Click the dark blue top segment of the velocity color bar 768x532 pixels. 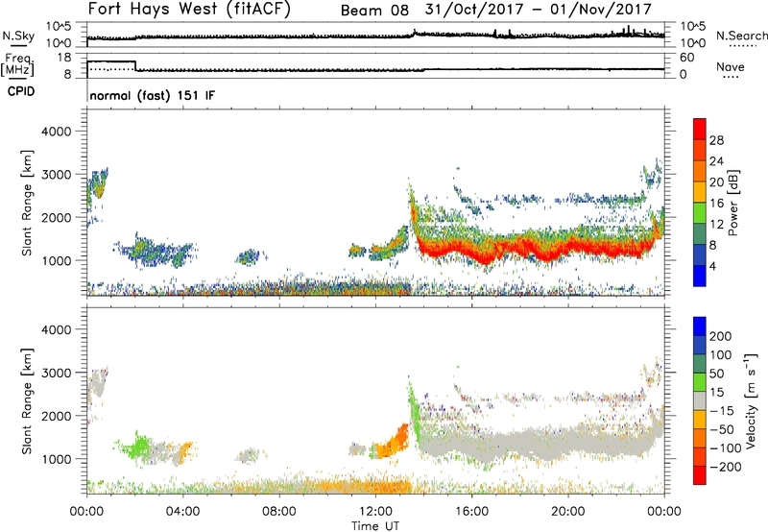pos(700,326)
